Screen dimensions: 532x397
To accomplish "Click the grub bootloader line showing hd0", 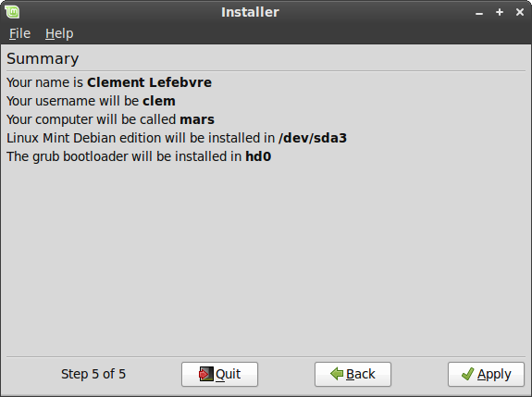I will [x=139, y=156].
